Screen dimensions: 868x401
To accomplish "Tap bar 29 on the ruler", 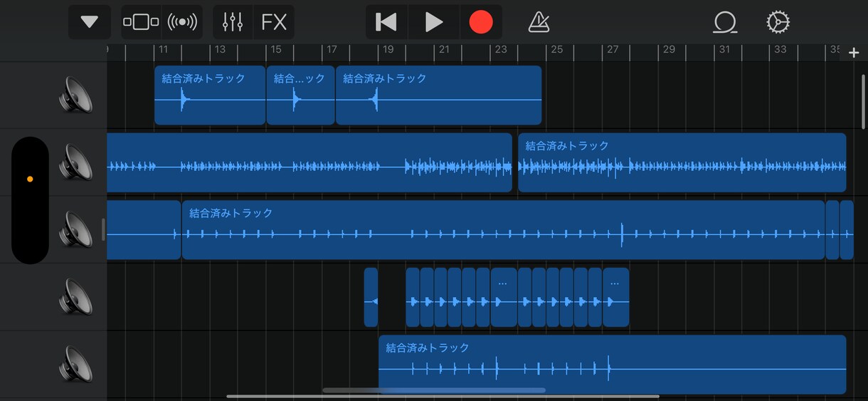I will click(669, 50).
